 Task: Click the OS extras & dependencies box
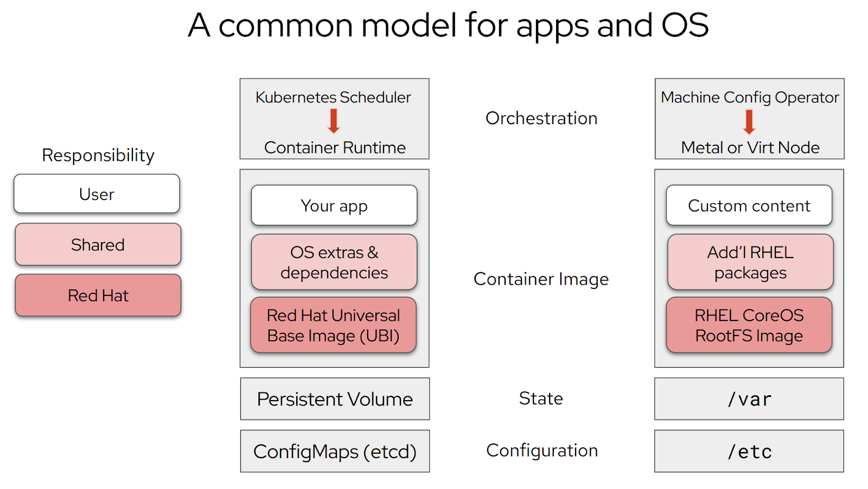coord(334,262)
